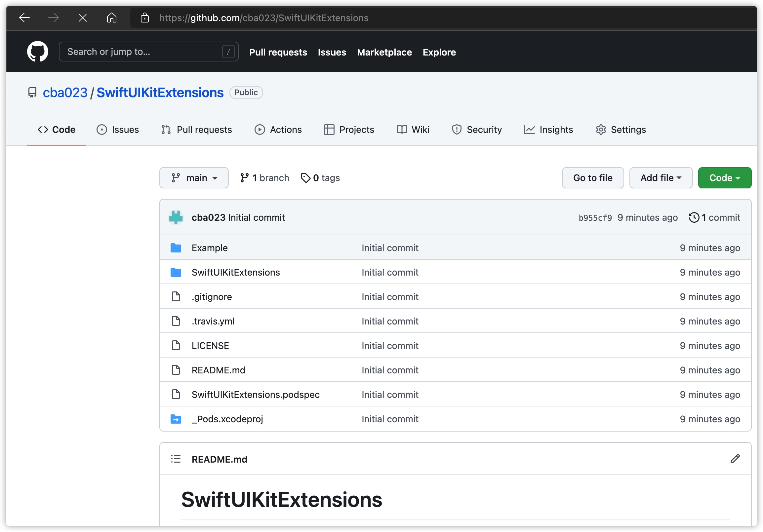Open SwiftUIKitExtensions.podspec file name
Image resolution: width=763 pixels, height=532 pixels.
(x=256, y=395)
